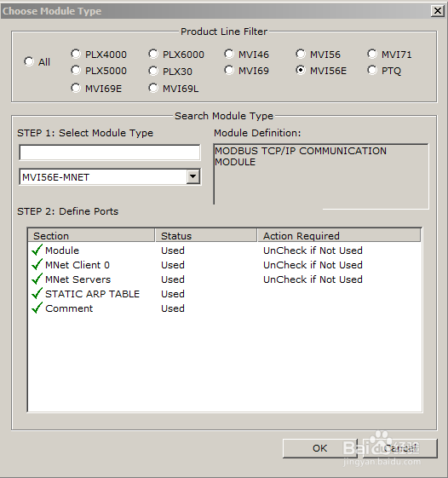
Task: Select the PLX6000 radio button
Action: click(153, 55)
